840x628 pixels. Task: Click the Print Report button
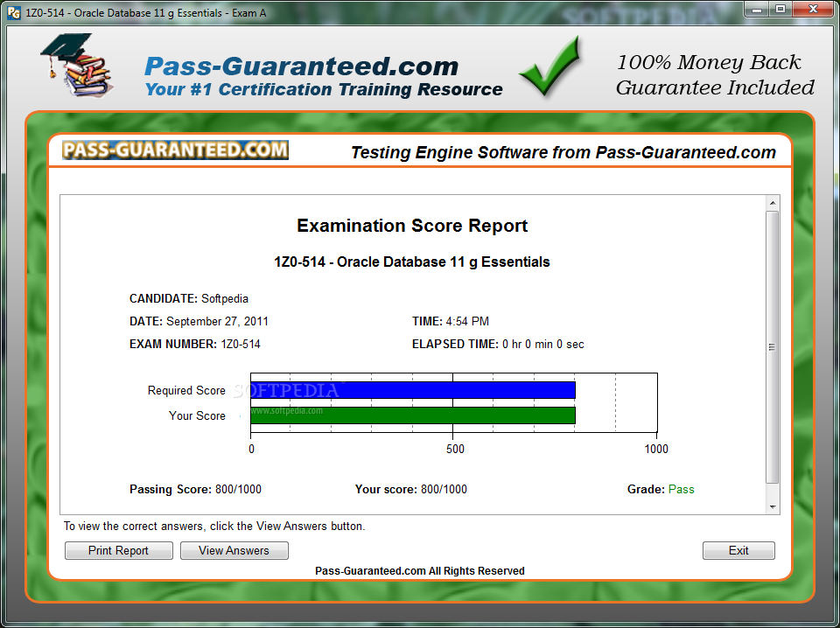[x=118, y=550]
